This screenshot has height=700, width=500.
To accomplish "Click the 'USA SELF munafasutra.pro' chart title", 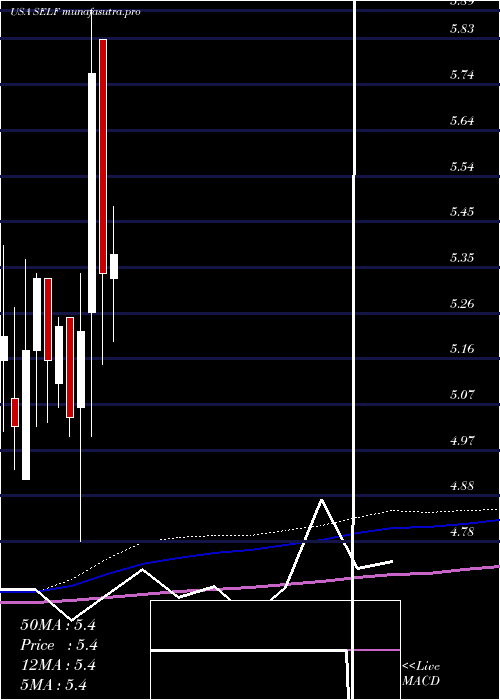I will [75, 12].
